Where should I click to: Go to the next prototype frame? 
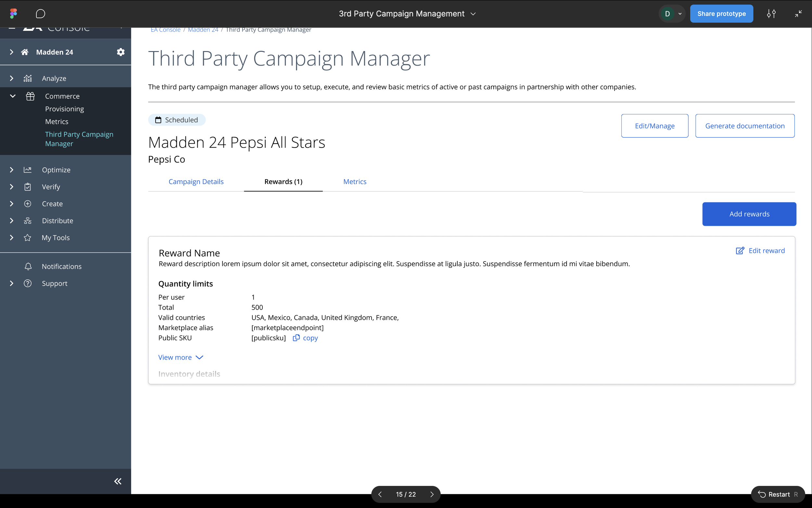pyautogui.click(x=432, y=494)
